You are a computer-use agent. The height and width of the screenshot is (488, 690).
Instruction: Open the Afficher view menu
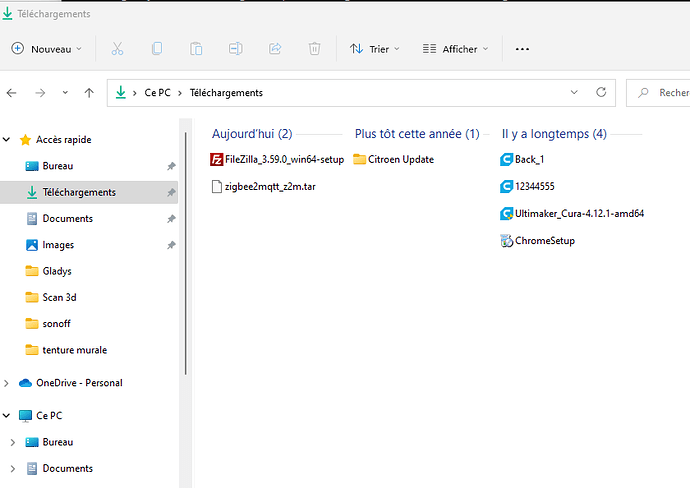click(x=455, y=48)
